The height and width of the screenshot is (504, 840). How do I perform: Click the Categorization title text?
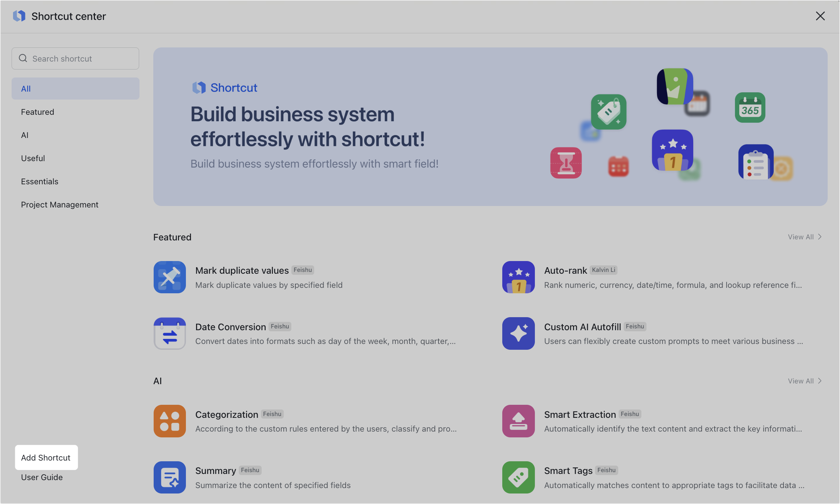click(x=226, y=414)
